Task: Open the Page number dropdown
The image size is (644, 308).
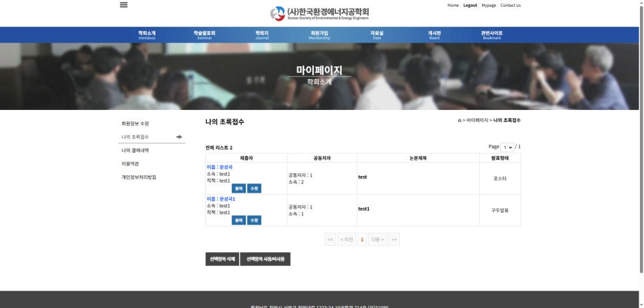Action: point(507,147)
